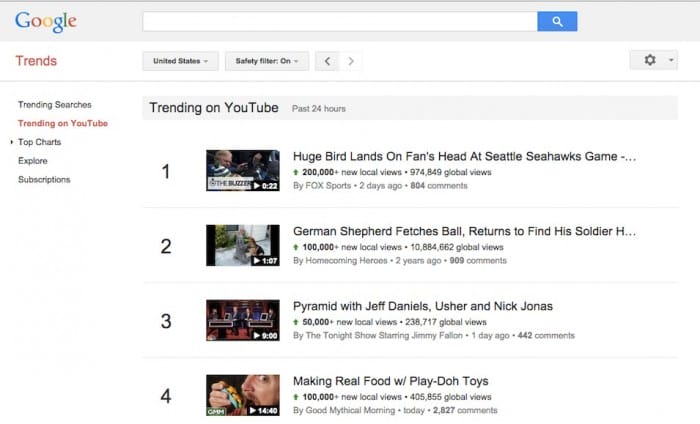Play the Play-Doh Toys video thumbnail

(243, 395)
